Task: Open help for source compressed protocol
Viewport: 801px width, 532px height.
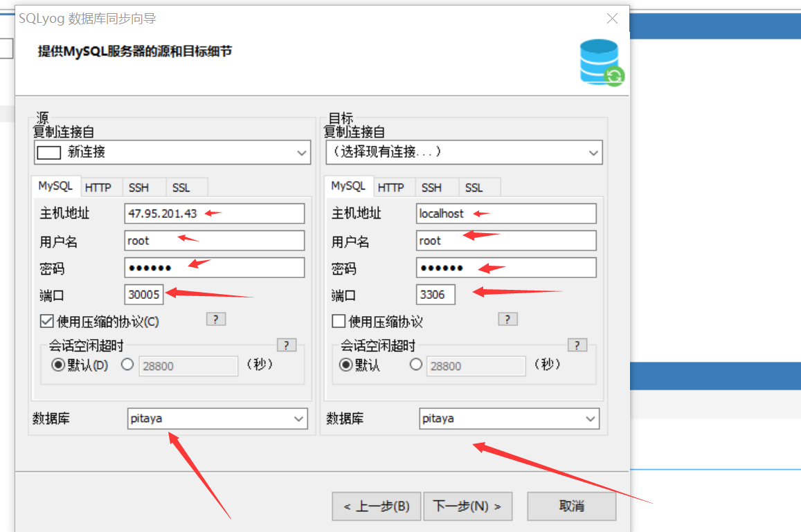Action: click(216, 319)
